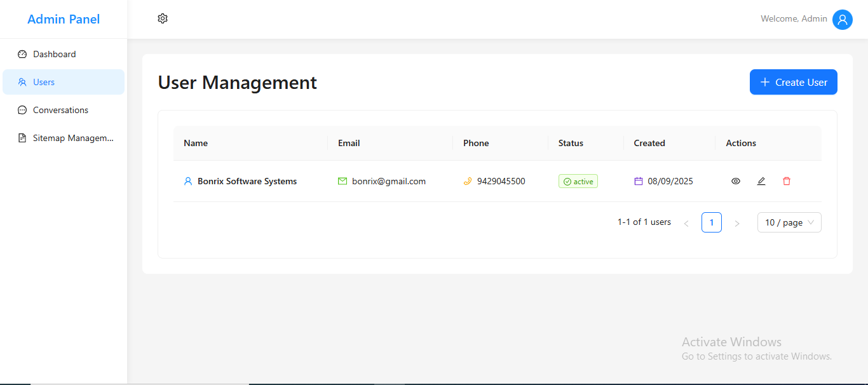The height and width of the screenshot is (385, 868).
Task: Open the settings gear in the top bar
Action: pyautogui.click(x=162, y=18)
